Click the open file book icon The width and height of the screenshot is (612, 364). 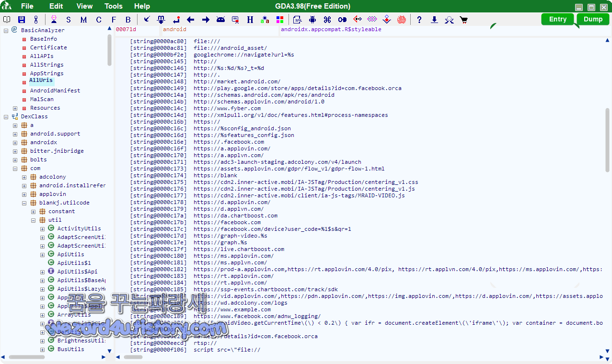pyautogui.click(x=7, y=20)
